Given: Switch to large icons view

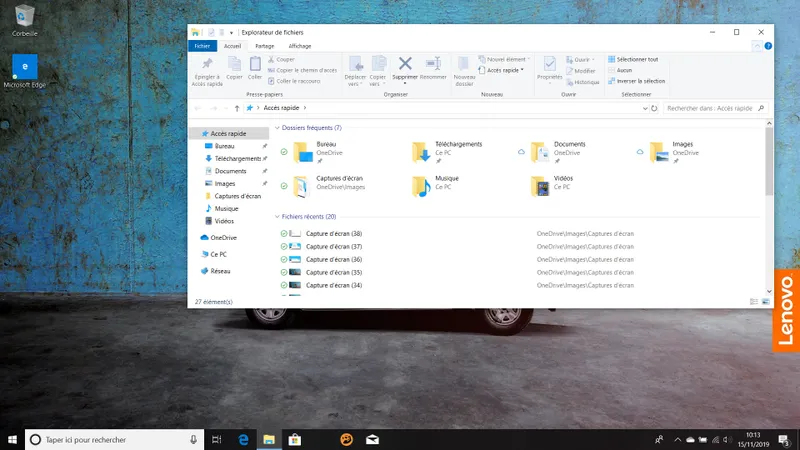Looking at the screenshot, I should click(765, 302).
